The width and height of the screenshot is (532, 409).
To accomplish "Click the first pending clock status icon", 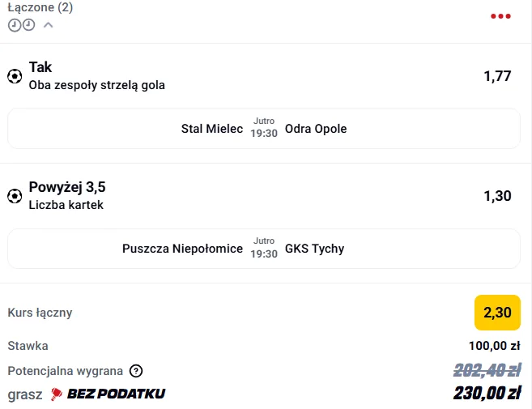I will point(15,25).
